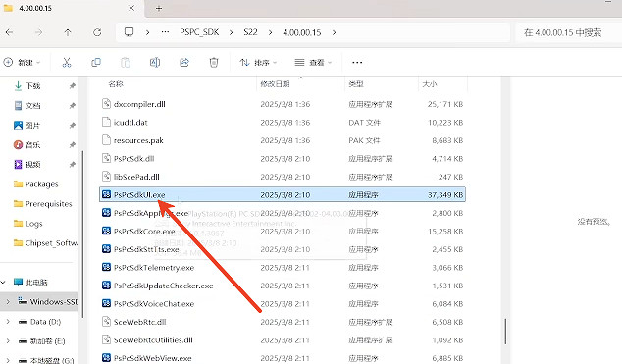Click PsPcSdkUpdateChecker.exe application icon
Image resolution: width=622 pixels, height=364 pixels.
(x=106, y=286)
